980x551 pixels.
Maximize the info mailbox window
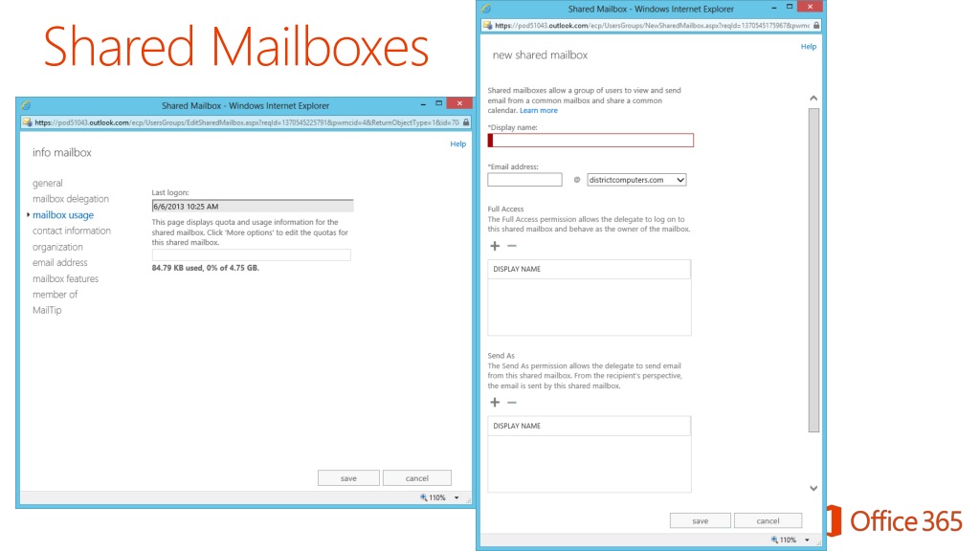438,103
